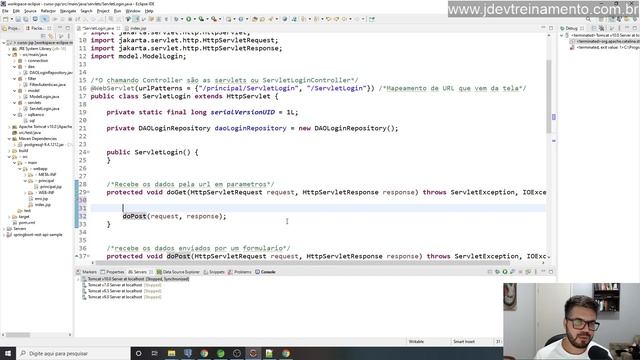
Task: Toggle Link with Editor in Package Explorer
Action: (x=51, y=36)
